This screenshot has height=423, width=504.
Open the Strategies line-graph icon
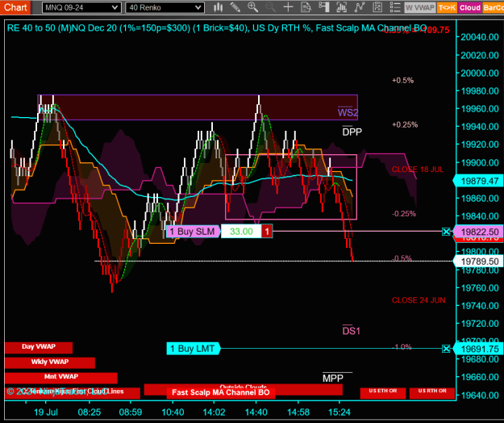(x=360, y=7)
